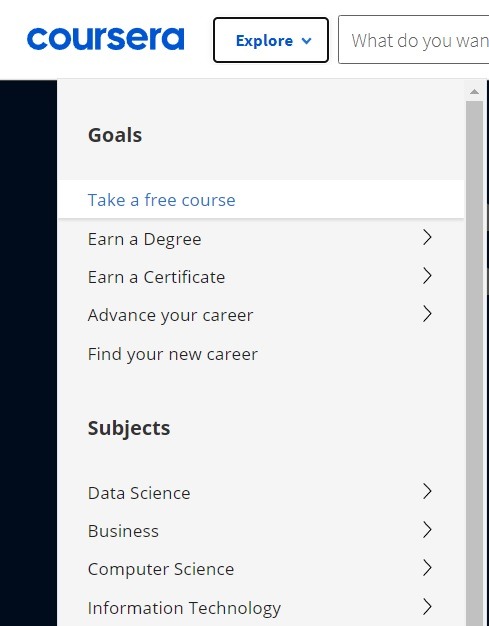The image size is (489, 626).
Task: Expand Earn a Certificate arrow chevron
Action: (x=427, y=276)
